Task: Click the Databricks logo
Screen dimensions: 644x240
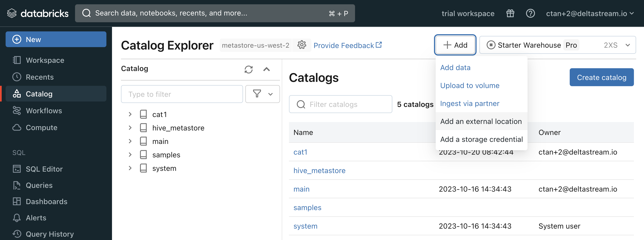Action: (38, 13)
